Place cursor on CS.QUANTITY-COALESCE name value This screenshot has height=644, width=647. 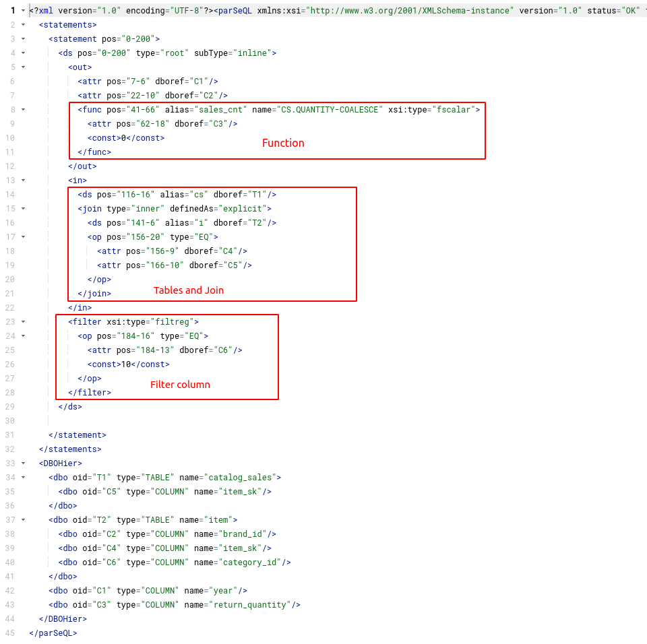(x=330, y=110)
